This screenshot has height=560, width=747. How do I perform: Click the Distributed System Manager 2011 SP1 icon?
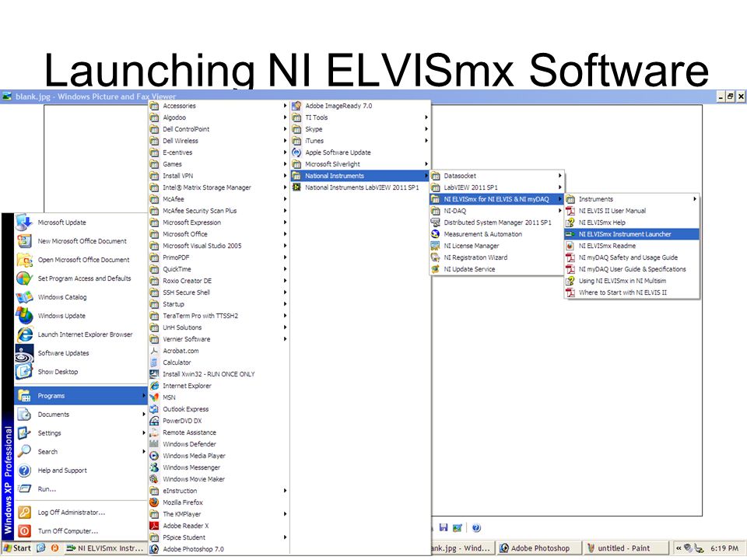coord(435,222)
